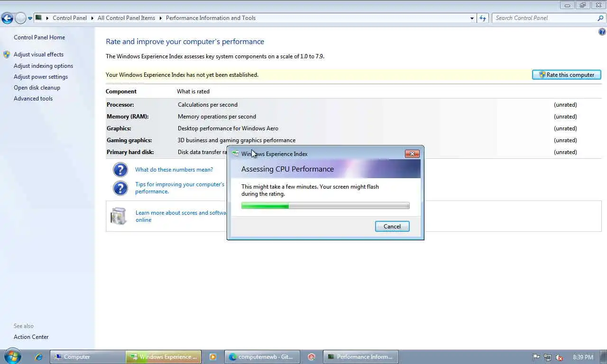Open Action Center flag tray icon
This screenshot has width=607, height=364.
pos(536,357)
